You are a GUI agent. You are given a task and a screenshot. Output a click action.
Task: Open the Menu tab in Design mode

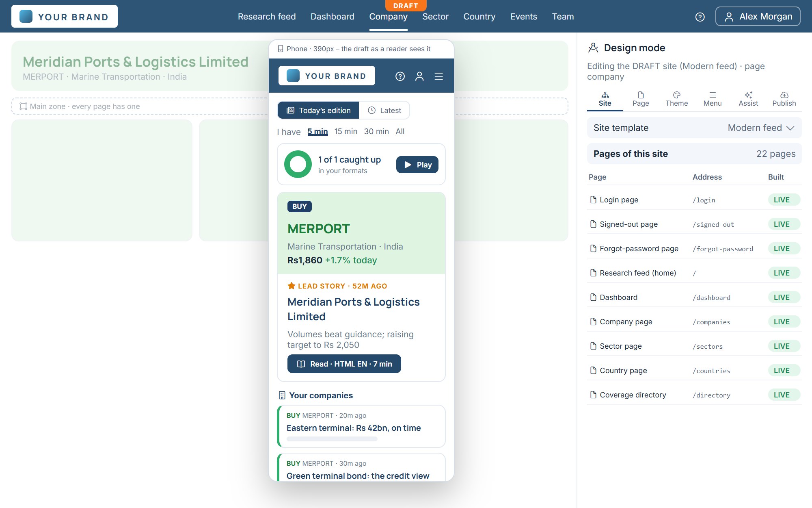tap(713, 100)
